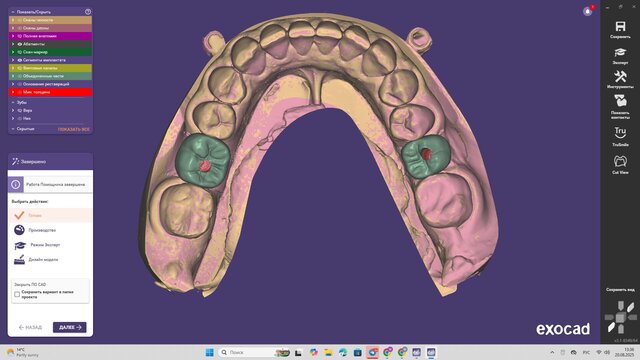Screen dimensions: 640x360
Task: Click the notification bell icon top right
Action: [587, 11]
